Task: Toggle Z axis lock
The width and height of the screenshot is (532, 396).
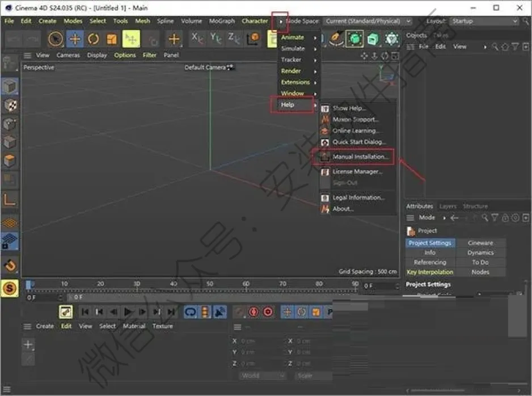Action: (234, 38)
